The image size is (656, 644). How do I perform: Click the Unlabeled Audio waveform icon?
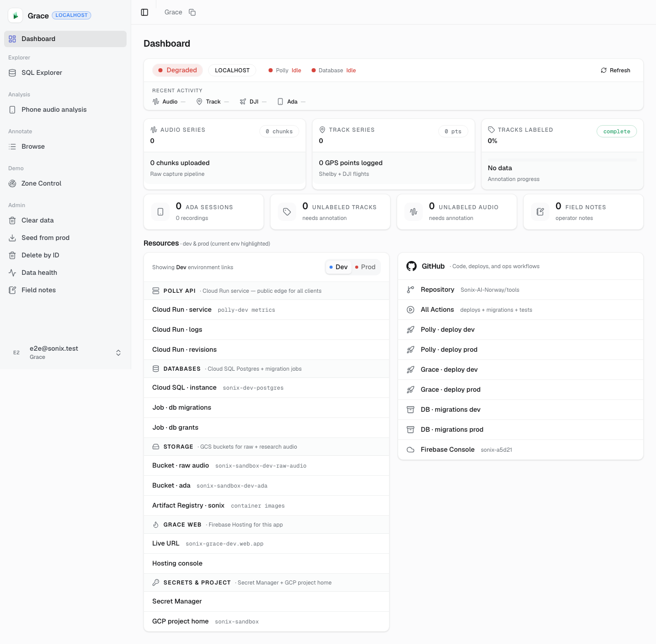[414, 212]
